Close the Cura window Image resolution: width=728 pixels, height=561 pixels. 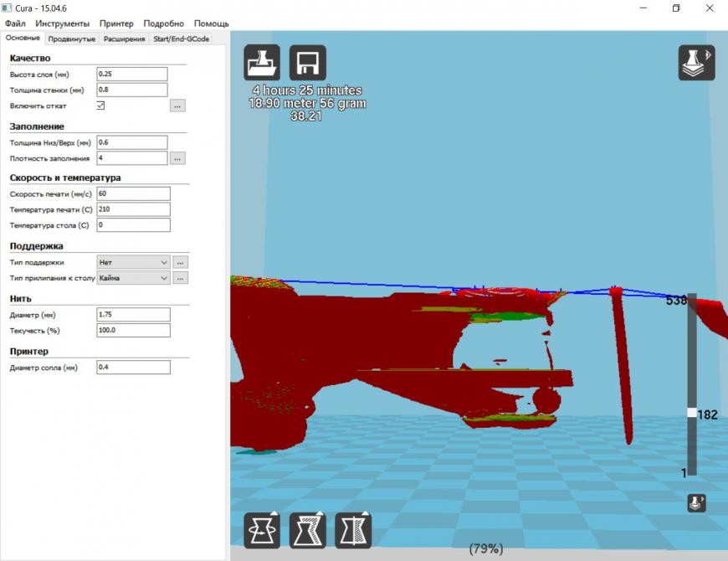point(710,8)
